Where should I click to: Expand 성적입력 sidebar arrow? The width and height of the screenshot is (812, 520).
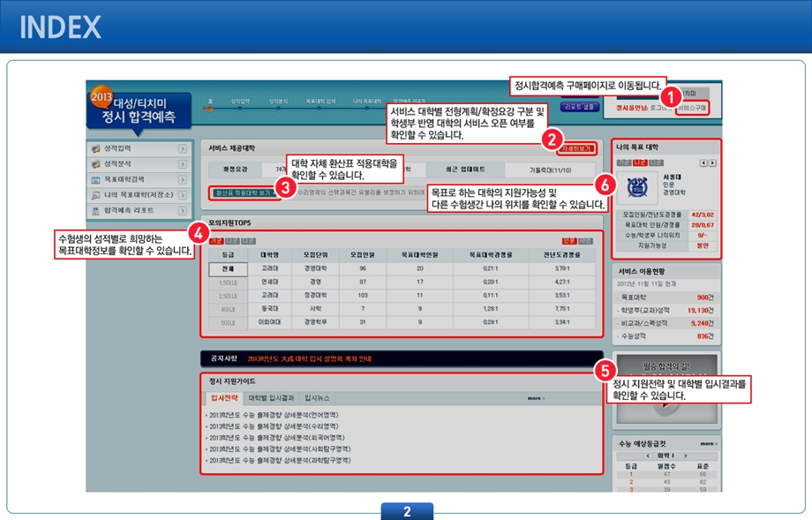[x=183, y=148]
